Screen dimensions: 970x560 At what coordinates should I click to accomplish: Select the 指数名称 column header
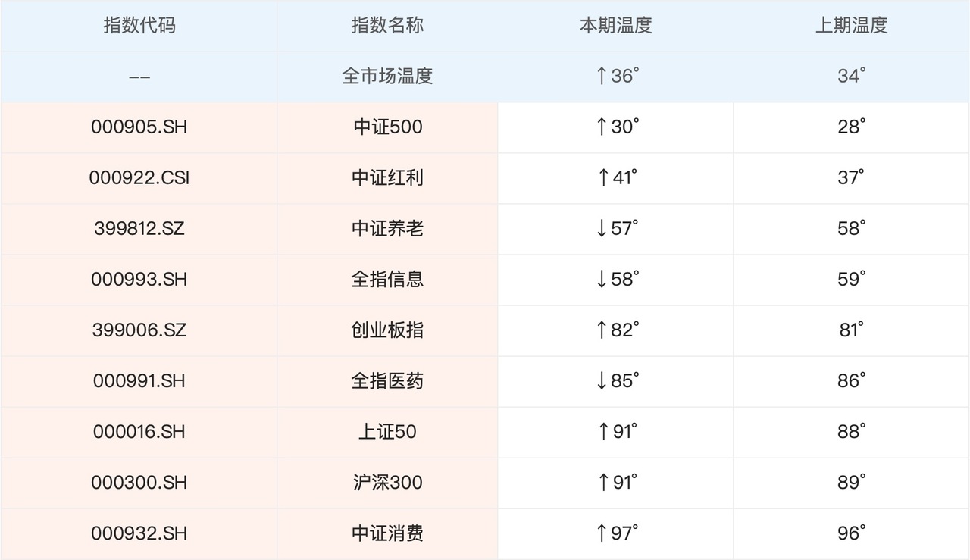(387, 25)
